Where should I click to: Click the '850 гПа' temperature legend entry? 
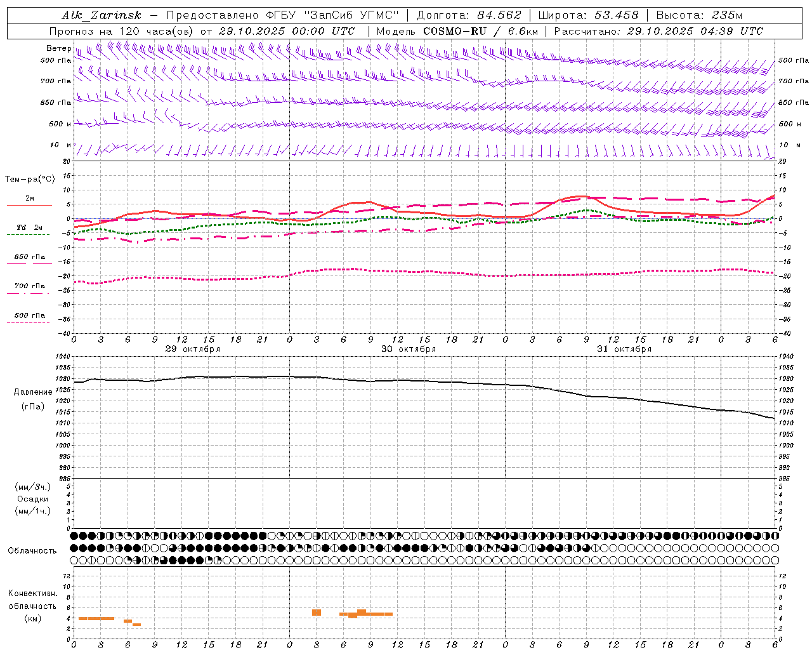(29, 257)
